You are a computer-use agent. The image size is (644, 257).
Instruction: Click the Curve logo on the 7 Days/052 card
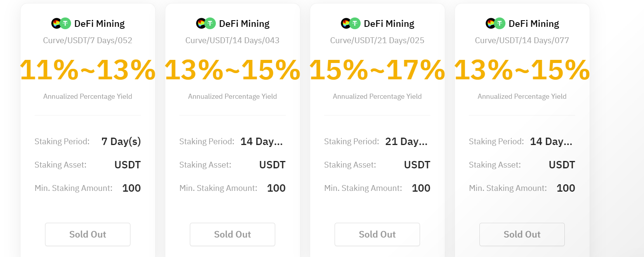click(x=56, y=23)
